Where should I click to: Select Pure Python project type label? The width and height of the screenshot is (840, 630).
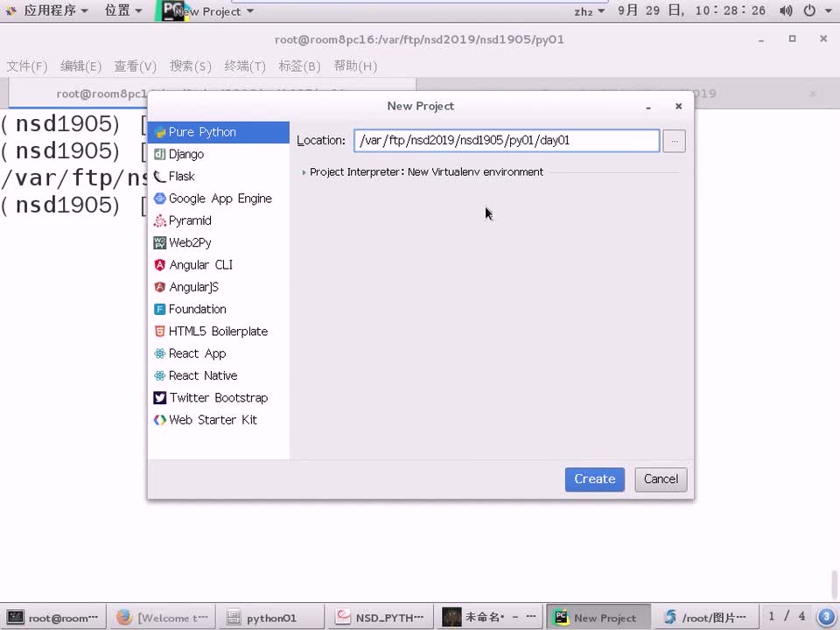coord(202,132)
